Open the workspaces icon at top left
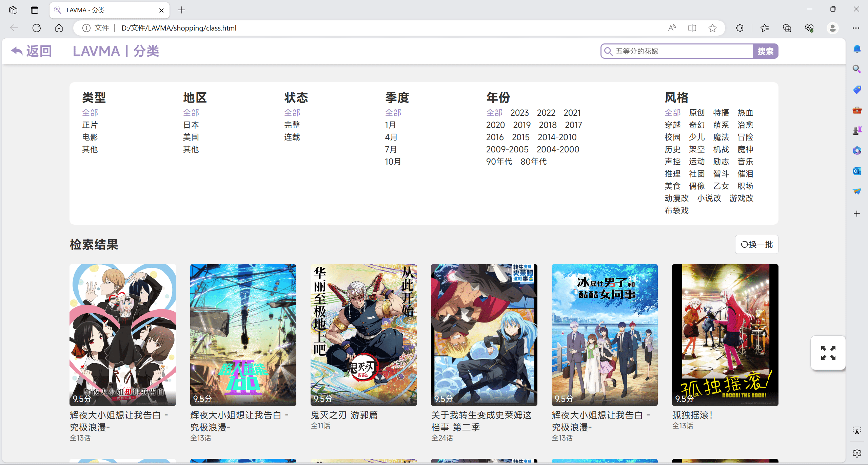Screen dimensions: 868x465 point(13,10)
